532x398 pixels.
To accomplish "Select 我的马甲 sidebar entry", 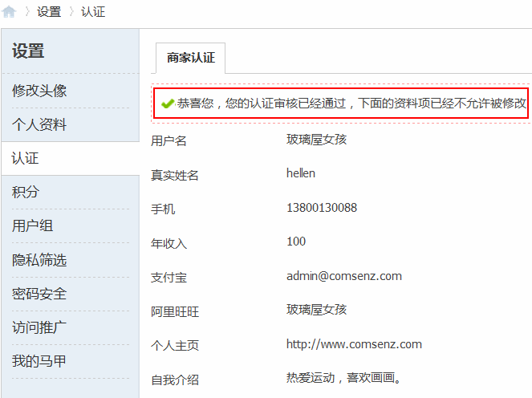I will click(x=39, y=361).
